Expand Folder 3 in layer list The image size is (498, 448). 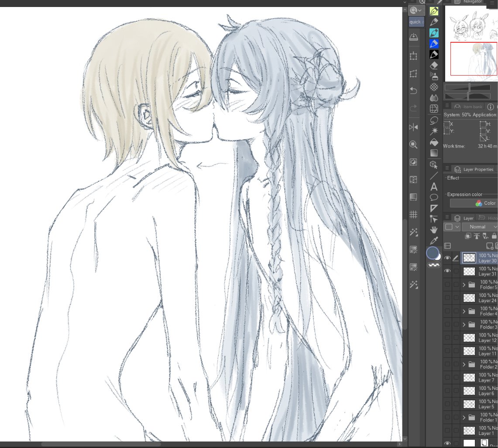tap(464, 324)
